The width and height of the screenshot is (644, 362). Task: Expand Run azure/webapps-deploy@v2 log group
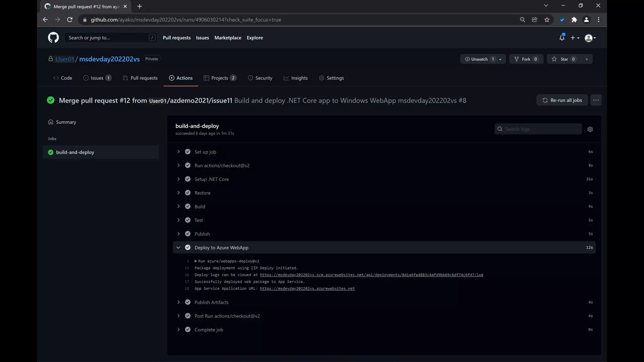(x=196, y=261)
